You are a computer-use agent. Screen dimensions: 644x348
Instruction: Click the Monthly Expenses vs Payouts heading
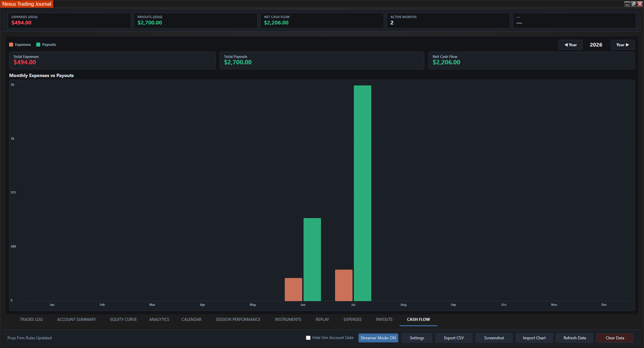pyautogui.click(x=41, y=75)
